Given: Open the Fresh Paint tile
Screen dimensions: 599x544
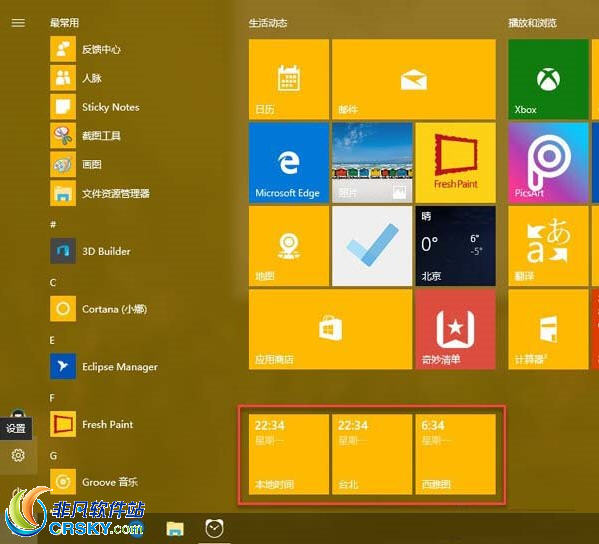Looking at the screenshot, I should [455, 162].
